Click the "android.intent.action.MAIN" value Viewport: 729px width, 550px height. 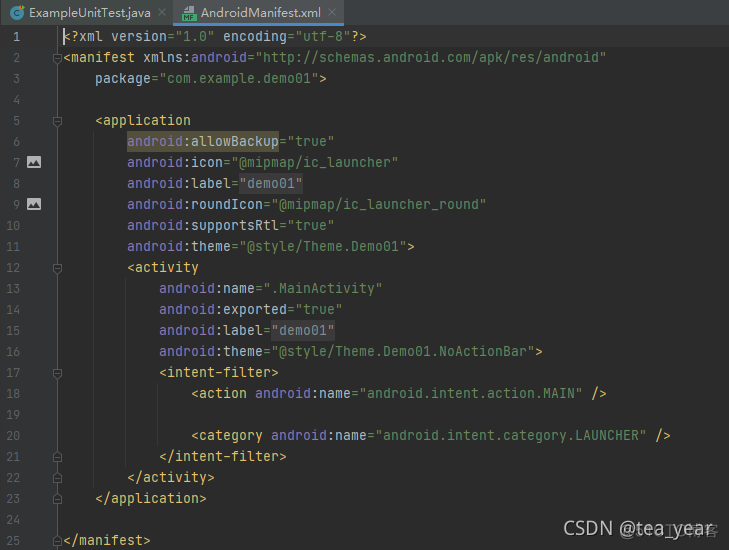pos(471,394)
